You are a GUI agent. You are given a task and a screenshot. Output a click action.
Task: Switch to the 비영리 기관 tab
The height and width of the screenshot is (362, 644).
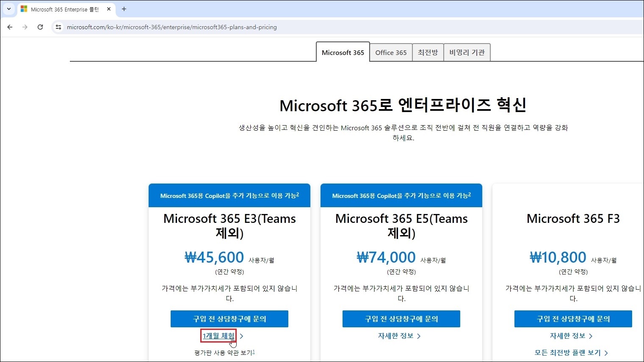click(467, 52)
